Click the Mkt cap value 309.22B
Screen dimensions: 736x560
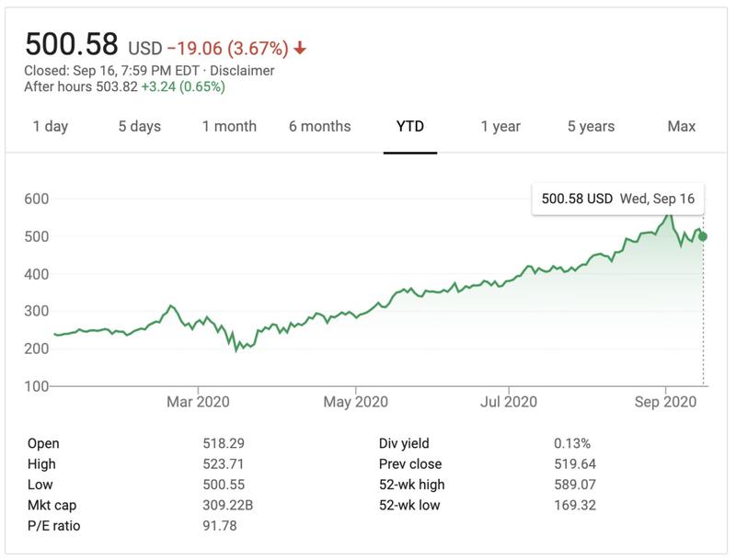[226, 505]
